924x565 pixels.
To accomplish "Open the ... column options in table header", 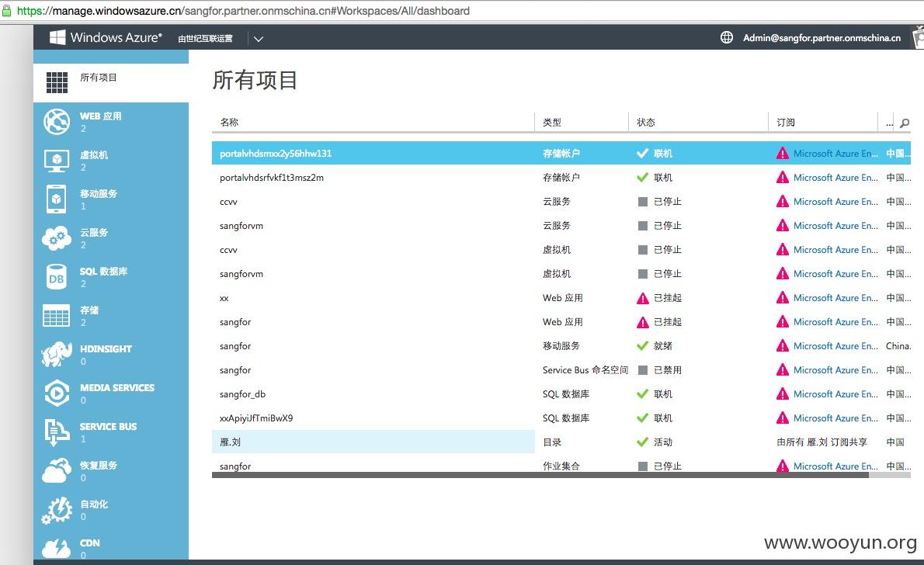I will (889, 123).
